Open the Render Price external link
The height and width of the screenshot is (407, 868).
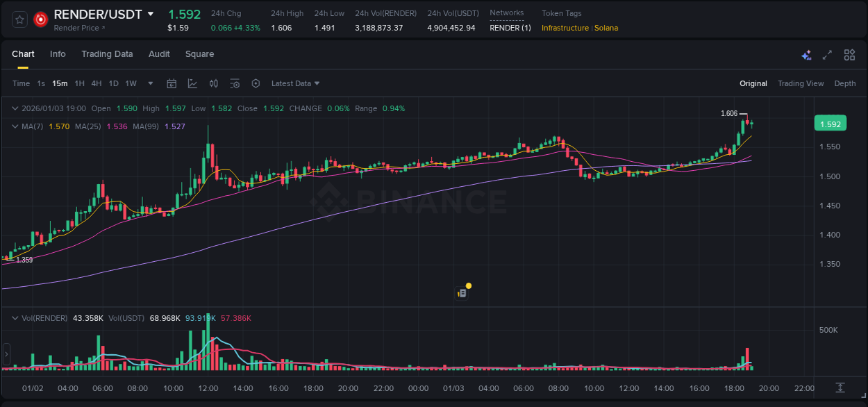click(x=78, y=28)
